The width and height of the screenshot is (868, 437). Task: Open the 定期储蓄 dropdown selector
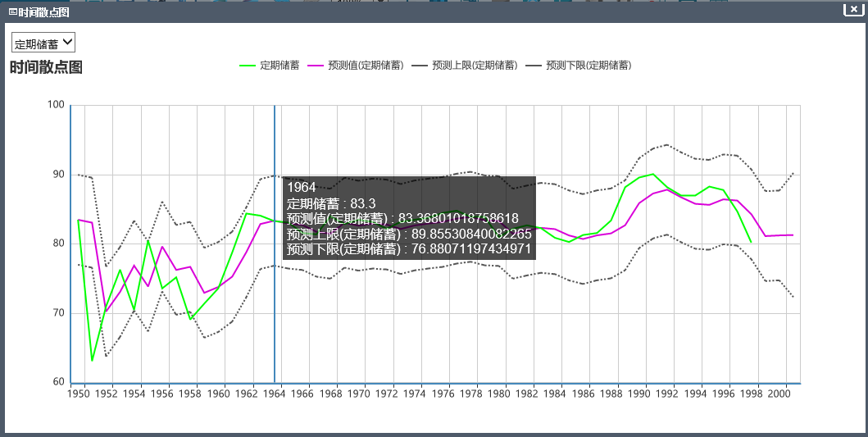coord(43,43)
